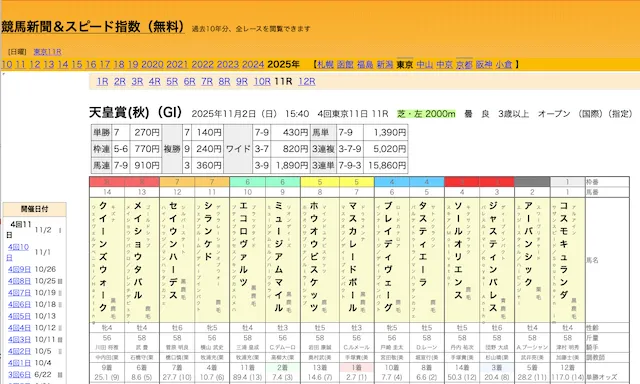Open date link 4回6日 for 10/18
Viewport: 640px width, 384px height.
19,304
